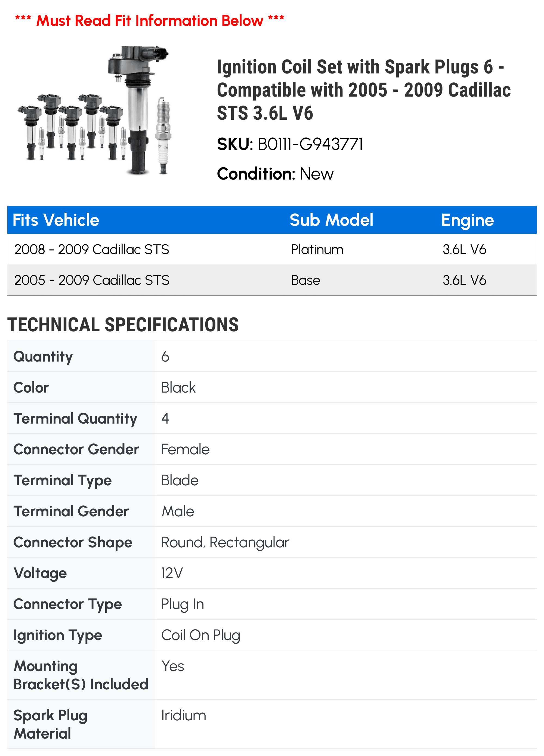This screenshot has width=544, height=756.
Task: Select the 2008 - 2009 Cadillac STS row
Action: coord(272,249)
